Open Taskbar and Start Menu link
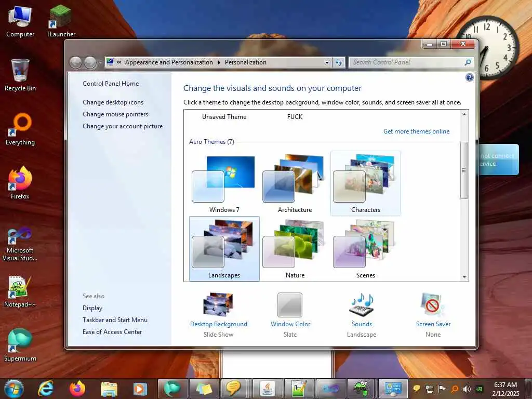Viewport: 532px width, 399px height. pos(115,320)
